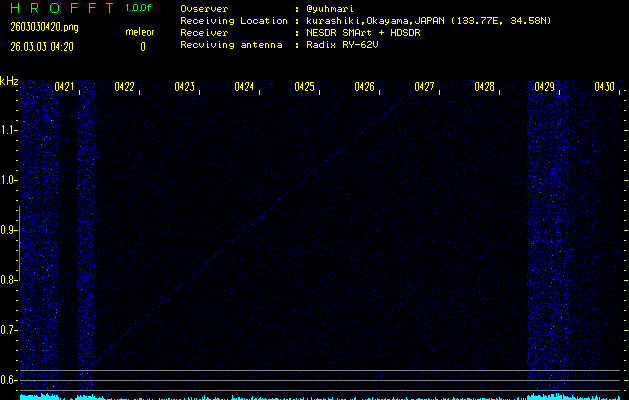Screen dimensions: 629x400
Task: Click the Recviving antenna label
Action: click(x=231, y=45)
